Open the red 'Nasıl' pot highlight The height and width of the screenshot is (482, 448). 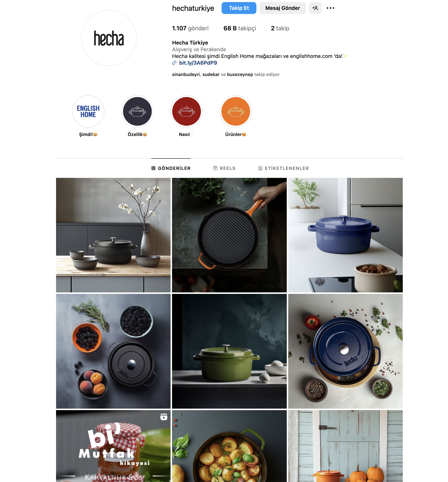point(187,111)
